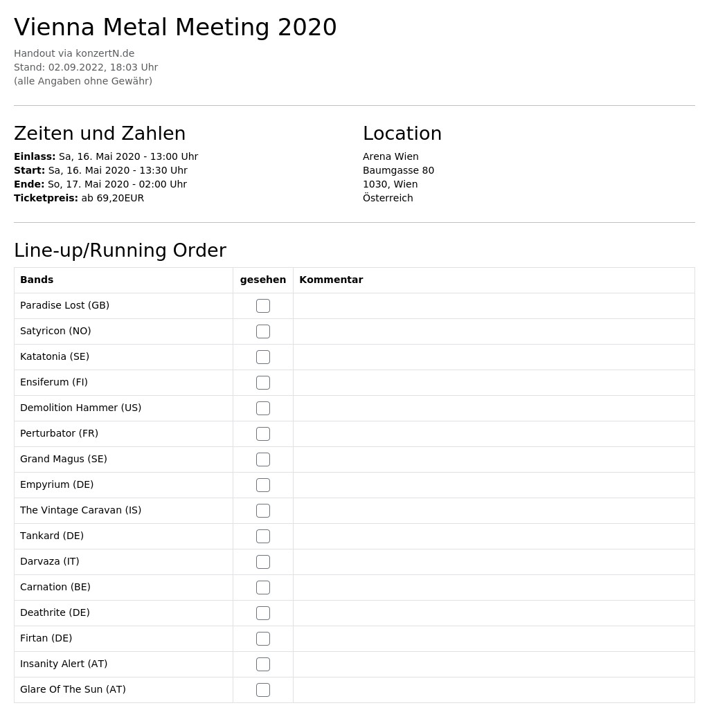The image size is (709, 728).
Task: Tick the Insanity Alert (AT) checkbox
Action: click(x=263, y=664)
